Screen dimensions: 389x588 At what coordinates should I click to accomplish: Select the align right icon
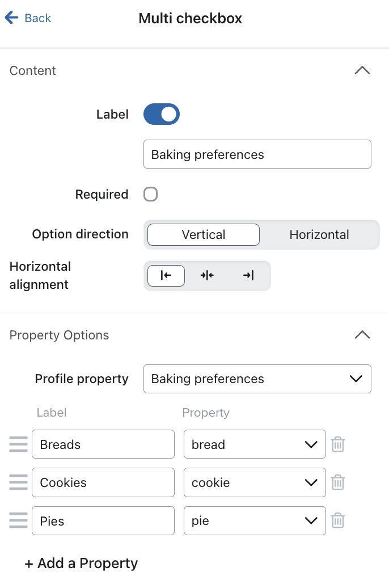248,276
